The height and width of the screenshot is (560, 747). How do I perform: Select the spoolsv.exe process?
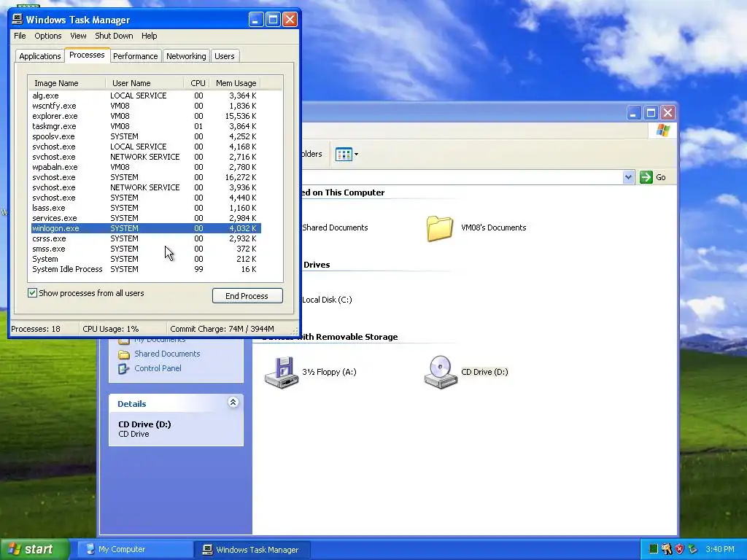[x=146, y=136]
